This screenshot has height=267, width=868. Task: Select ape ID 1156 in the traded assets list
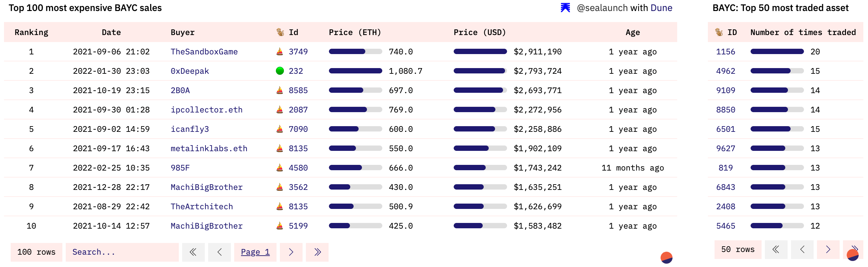pos(725,52)
